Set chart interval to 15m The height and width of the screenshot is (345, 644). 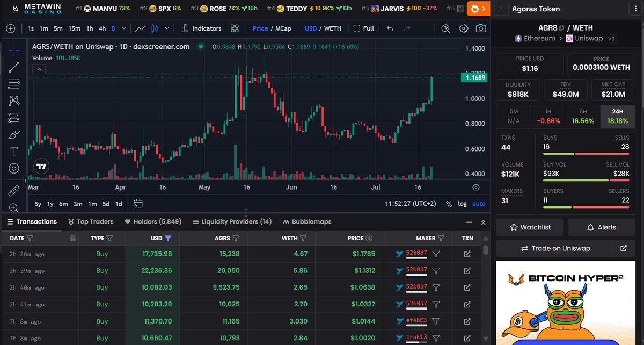pos(75,28)
